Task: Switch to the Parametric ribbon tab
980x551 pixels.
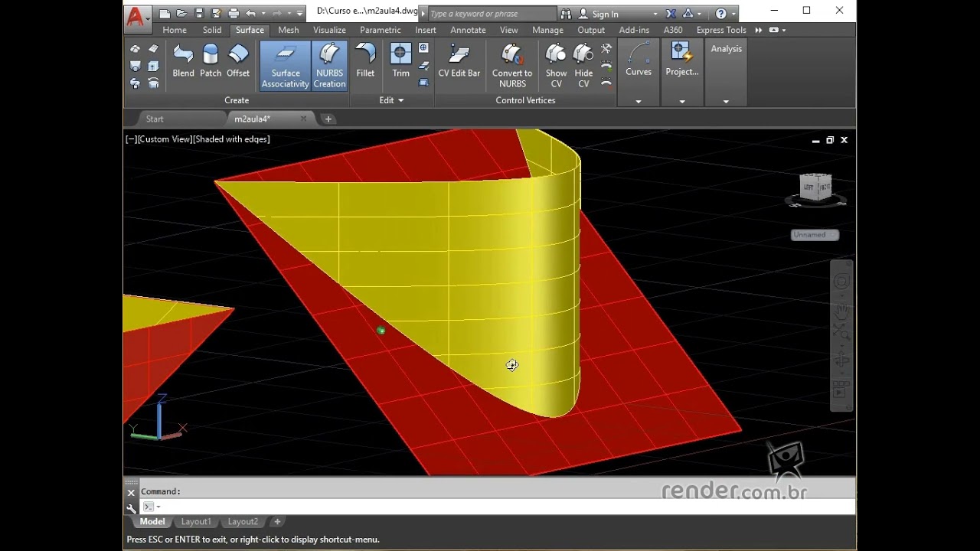Action: click(x=381, y=30)
